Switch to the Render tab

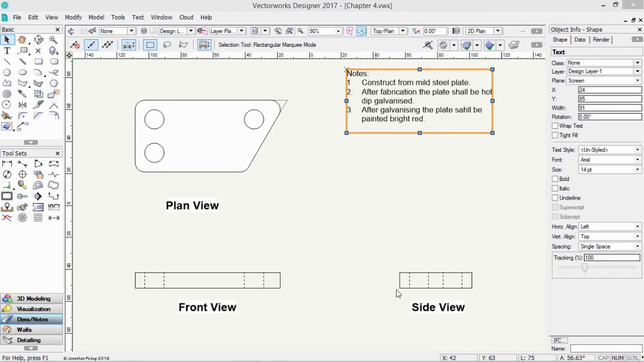[601, 40]
